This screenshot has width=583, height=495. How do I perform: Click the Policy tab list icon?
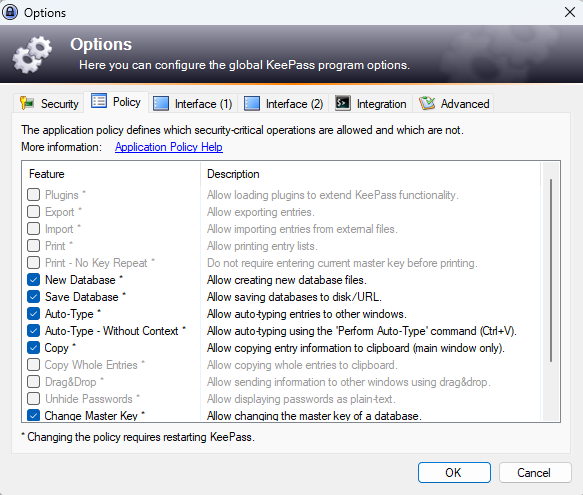[x=99, y=101]
